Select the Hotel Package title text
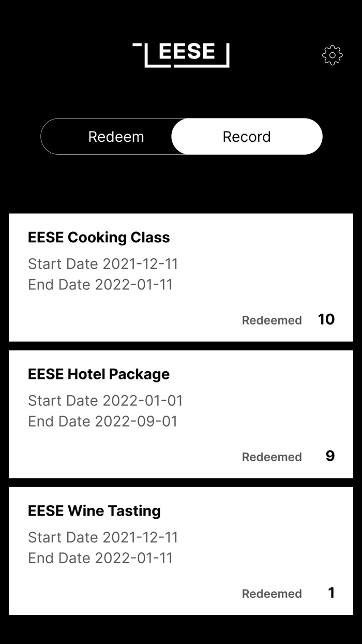Image resolution: width=362 pixels, height=644 pixels. pyautogui.click(x=99, y=374)
